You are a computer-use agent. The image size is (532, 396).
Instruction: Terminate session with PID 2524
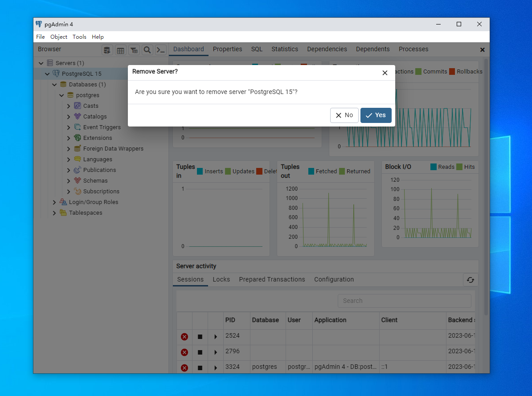[184, 337]
